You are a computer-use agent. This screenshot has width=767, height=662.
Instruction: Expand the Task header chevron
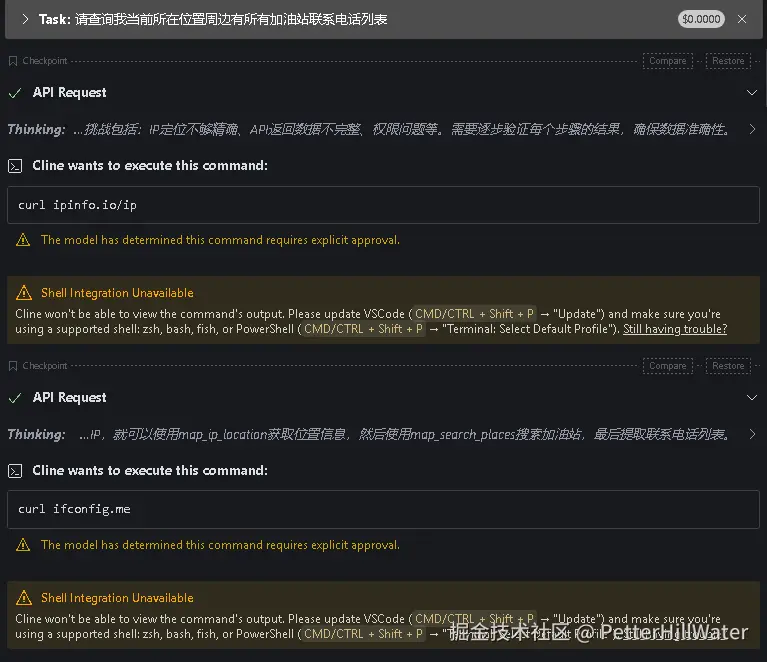25,19
